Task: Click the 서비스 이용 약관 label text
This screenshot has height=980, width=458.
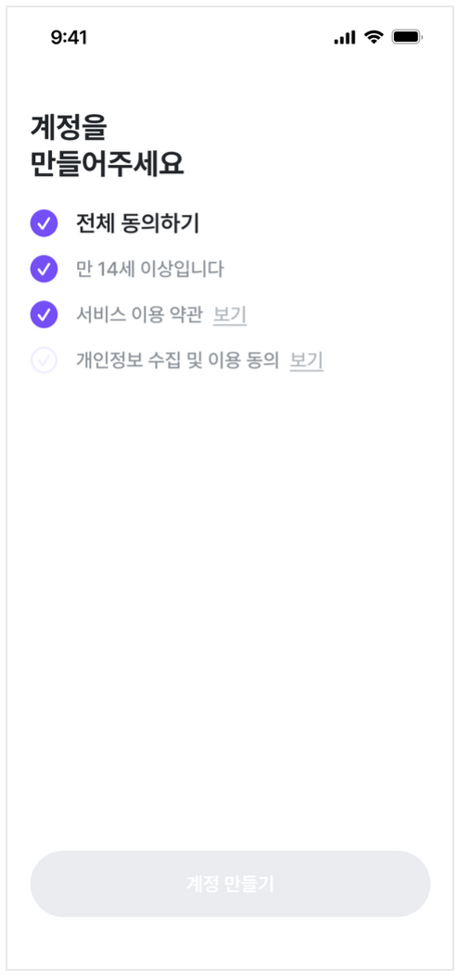Action: tap(139, 315)
